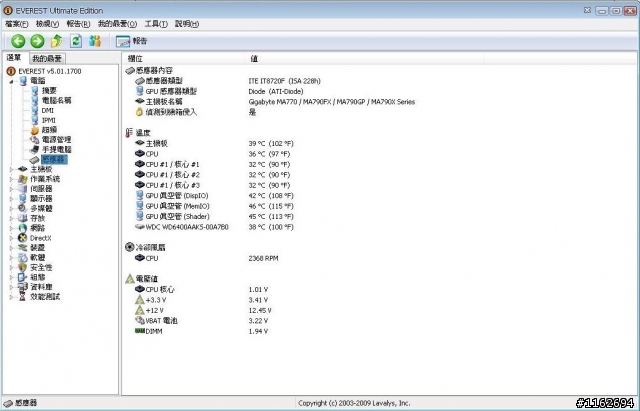Click Gigabyte MA770 motherboard name value
Screen dimensions: 640x411
coord(331,102)
